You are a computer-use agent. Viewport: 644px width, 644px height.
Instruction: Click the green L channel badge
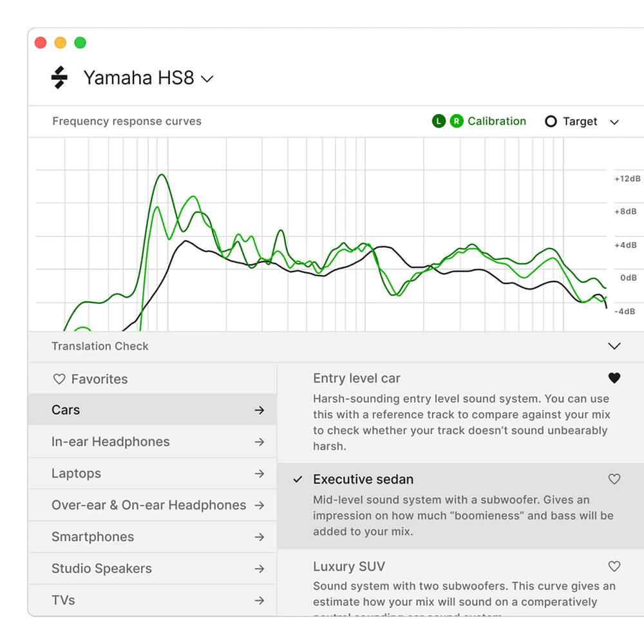pyautogui.click(x=438, y=121)
